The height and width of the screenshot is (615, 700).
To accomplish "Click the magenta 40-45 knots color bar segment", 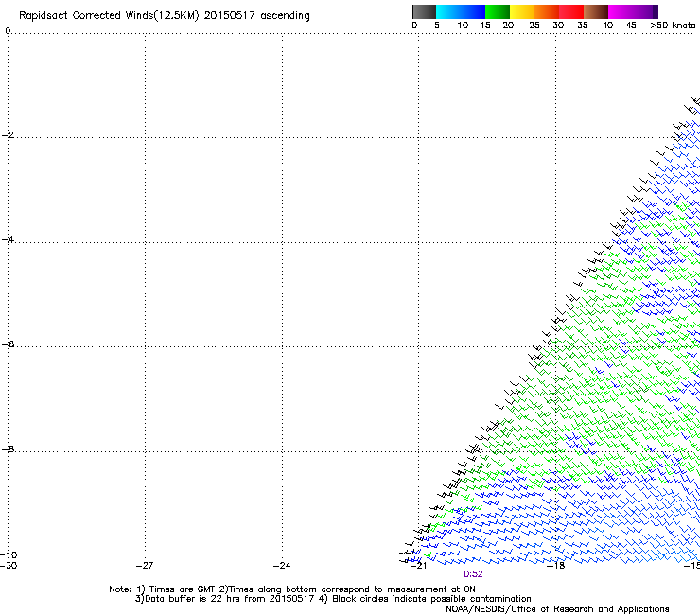I will tap(621, 11).
